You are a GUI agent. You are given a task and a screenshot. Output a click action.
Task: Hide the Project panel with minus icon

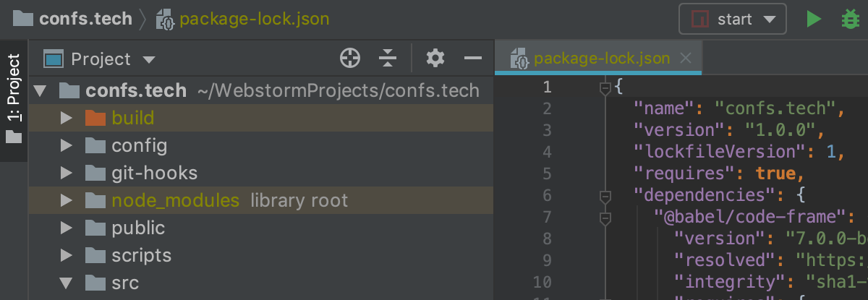coord(473,59)
